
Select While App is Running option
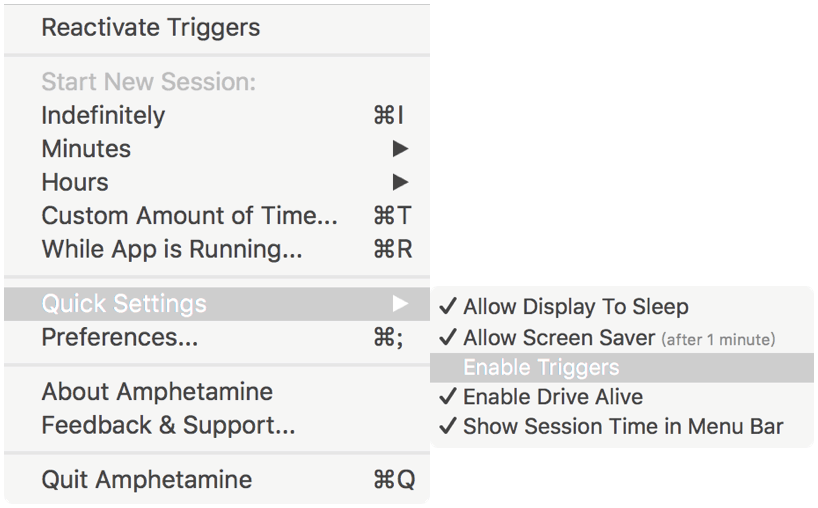pos(171,249)
